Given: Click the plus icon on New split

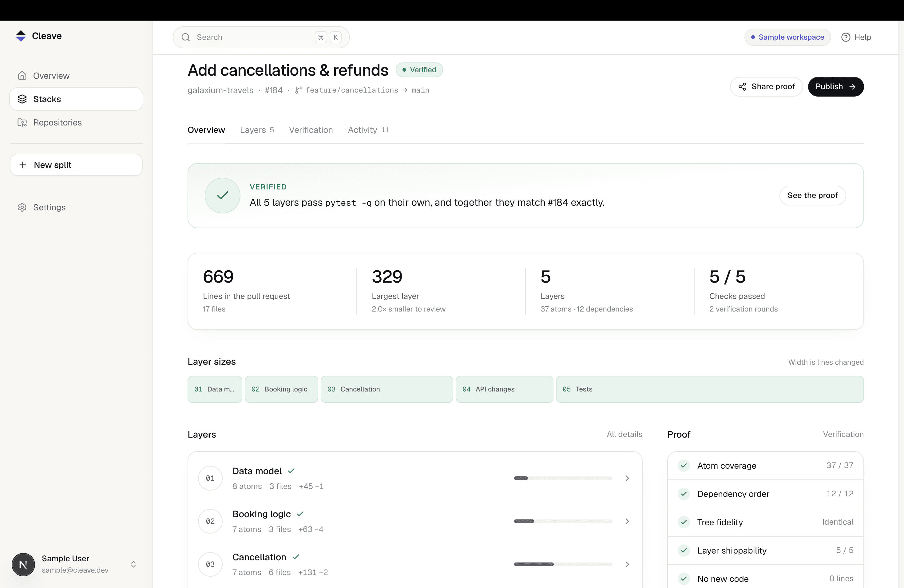Looking at the screenshot, I should (x=23, y=165).
